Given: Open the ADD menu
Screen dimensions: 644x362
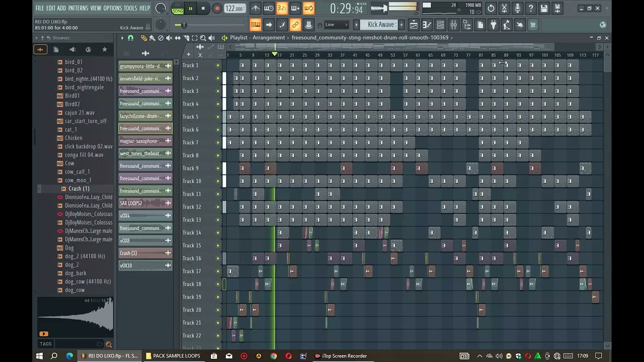Looking at the screenshot, I should tap(61, 8).
